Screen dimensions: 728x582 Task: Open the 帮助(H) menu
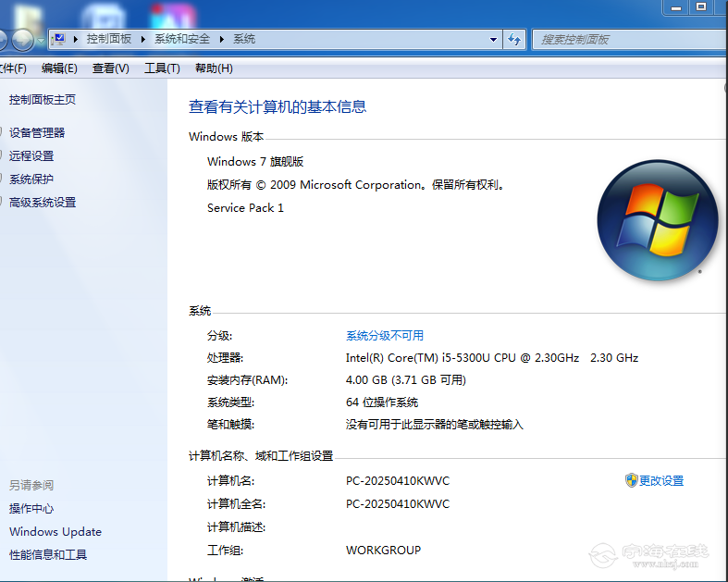[x=214, y=68]
